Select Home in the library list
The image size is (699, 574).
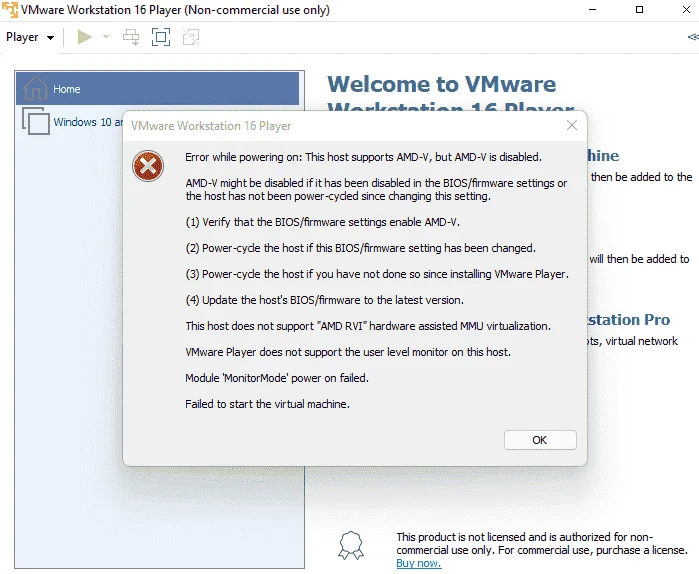[157, 89]
